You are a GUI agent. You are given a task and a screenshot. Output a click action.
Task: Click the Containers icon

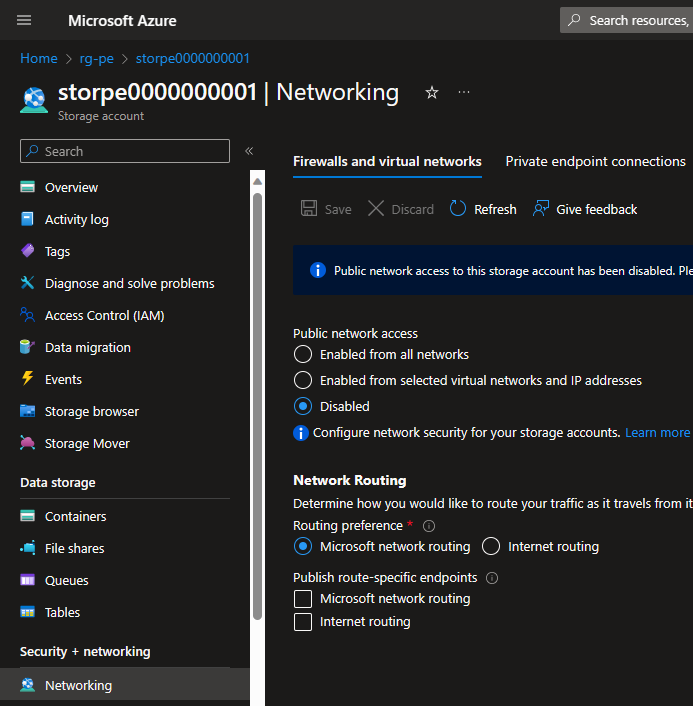coord(27,516)
